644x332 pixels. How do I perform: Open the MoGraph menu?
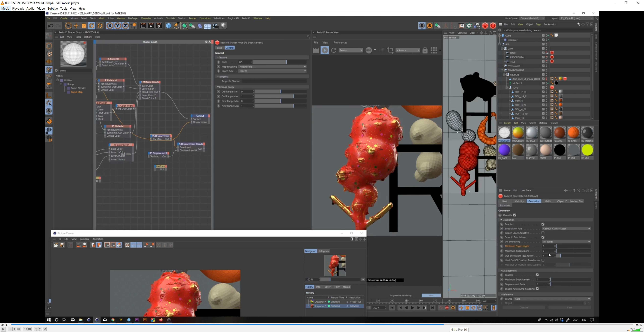tap(133, 18)
